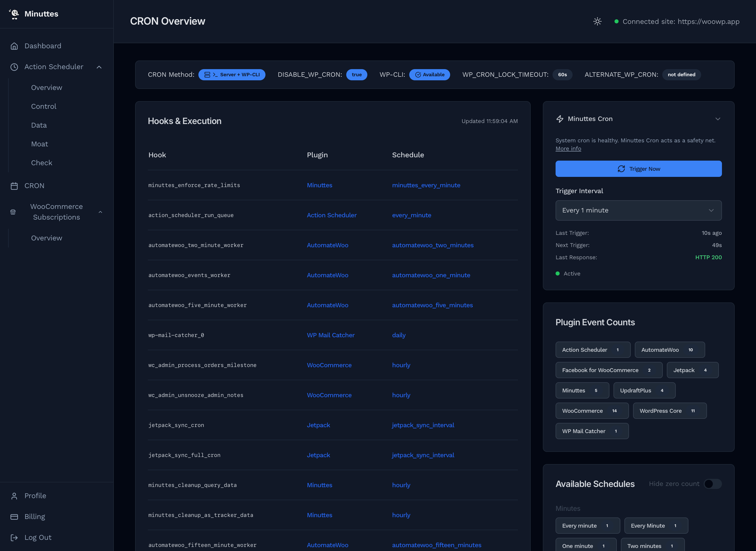This screenshot has width=756, height=551.
Task: Click the Profile user icon
Action: [14, 496]
